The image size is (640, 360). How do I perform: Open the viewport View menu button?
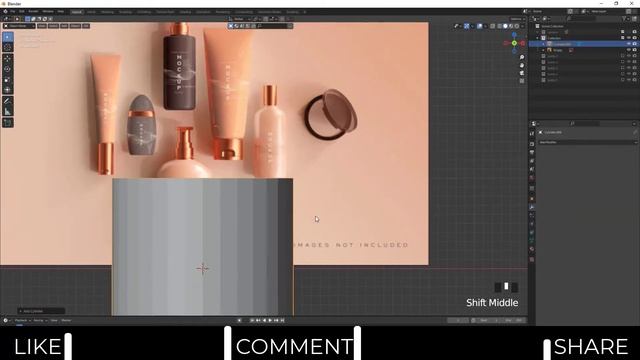tap(42, 26)
